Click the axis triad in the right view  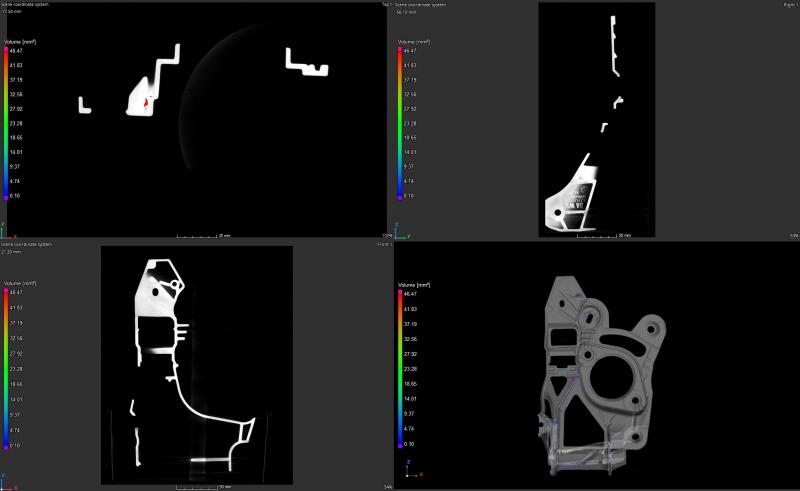(x=400, y=229)
